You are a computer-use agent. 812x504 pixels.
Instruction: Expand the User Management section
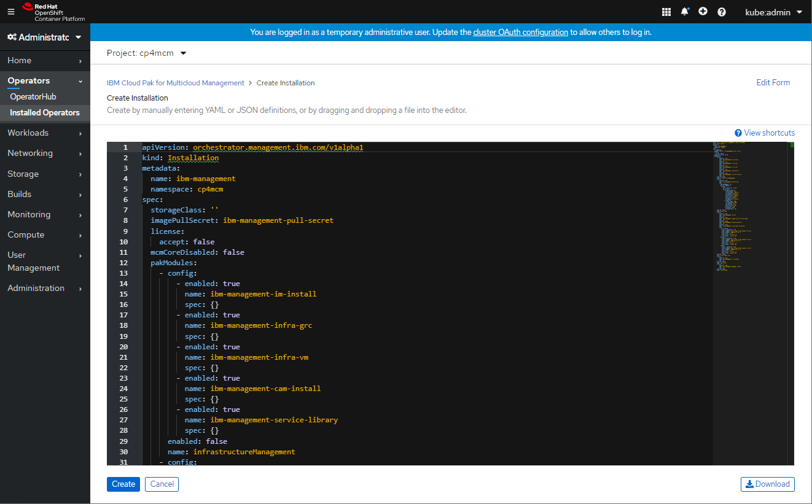45,262
